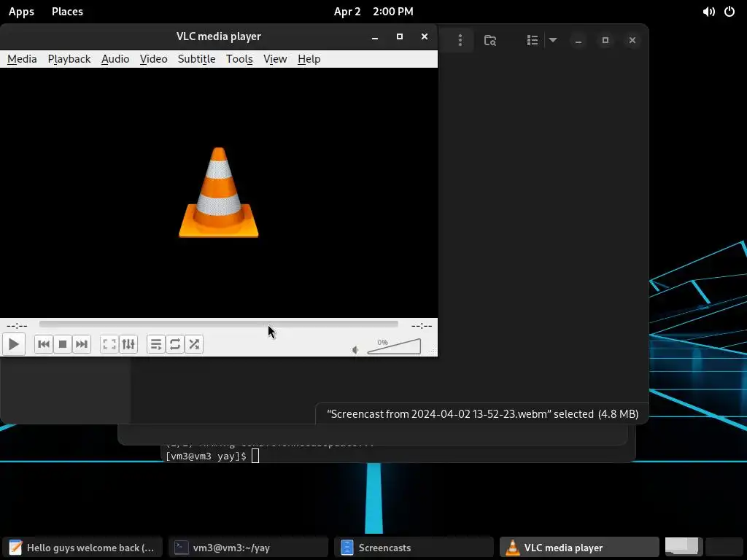Toggle random shuffle playback

pyautogui.click(x=194, y=344)
